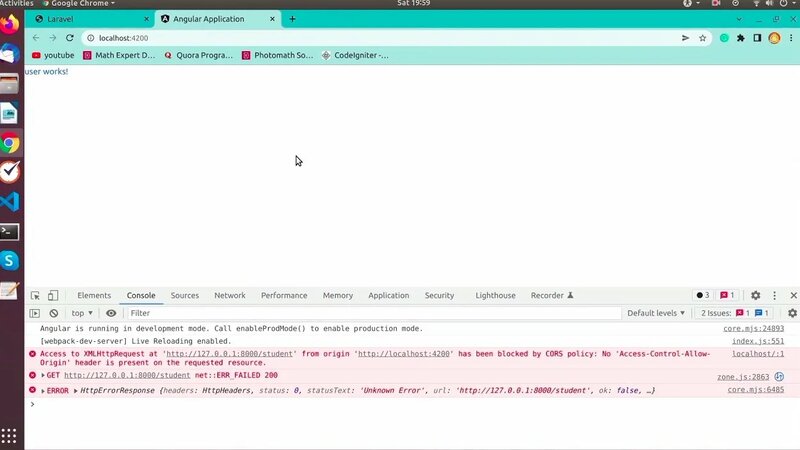Select the Console tab

(141, 295)
